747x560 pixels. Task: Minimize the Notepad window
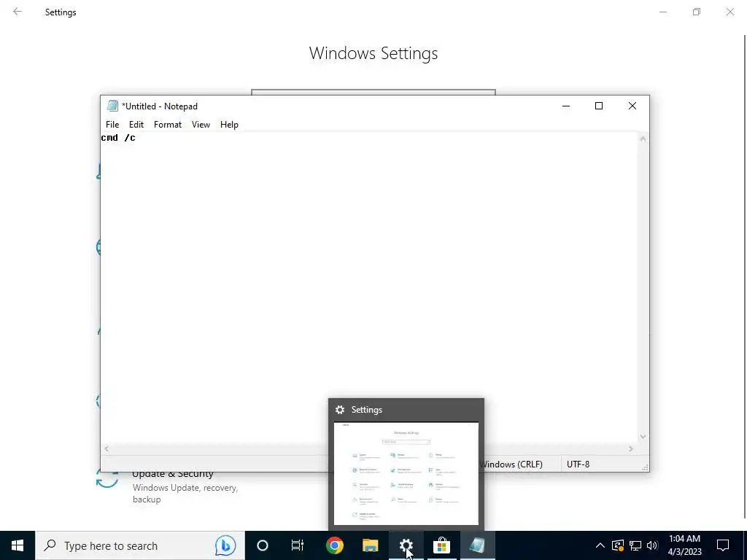click(566, 106)
